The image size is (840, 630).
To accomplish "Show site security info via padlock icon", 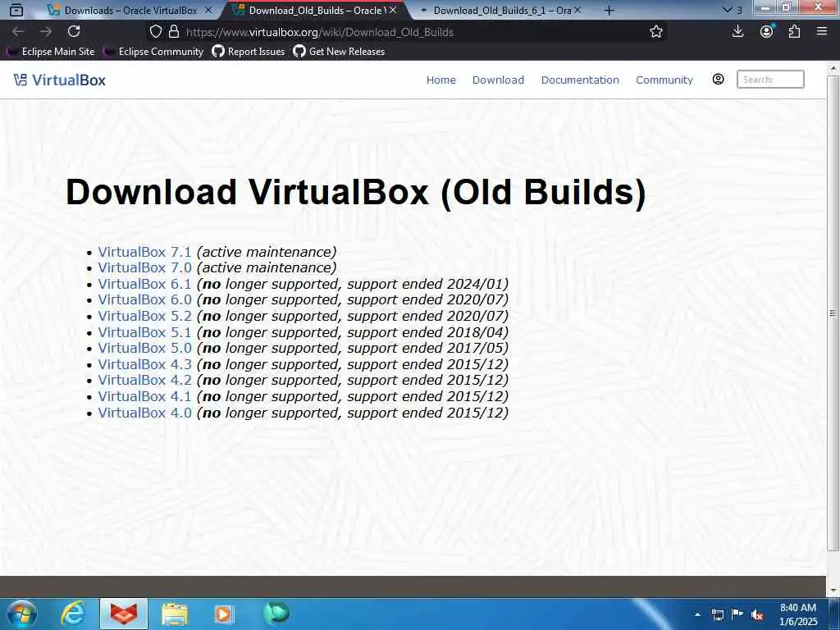I will click(x=174, y=32).
